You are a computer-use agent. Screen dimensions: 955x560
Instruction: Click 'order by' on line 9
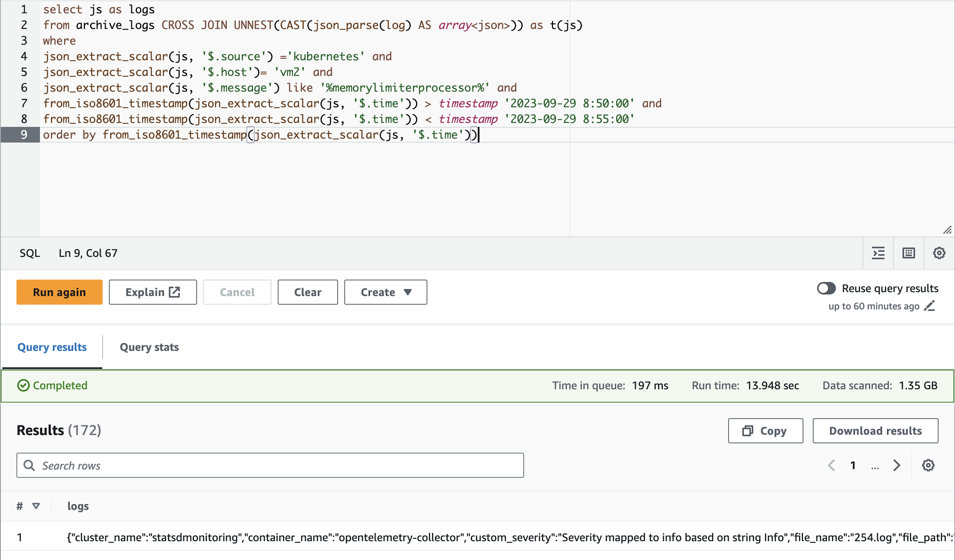coord(69,135)
